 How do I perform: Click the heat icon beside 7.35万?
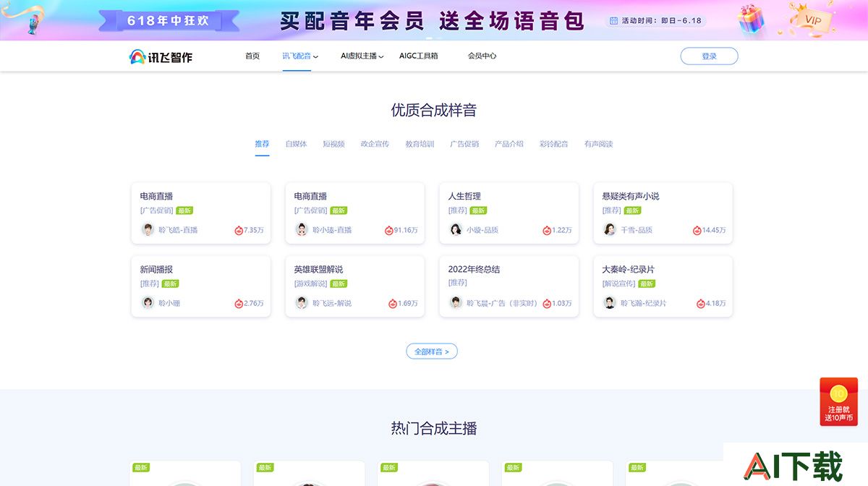tap(239, 230)
